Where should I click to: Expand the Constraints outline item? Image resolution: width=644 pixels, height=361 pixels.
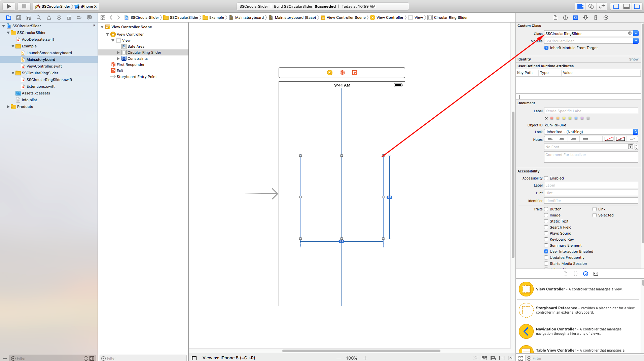point(118,58)
